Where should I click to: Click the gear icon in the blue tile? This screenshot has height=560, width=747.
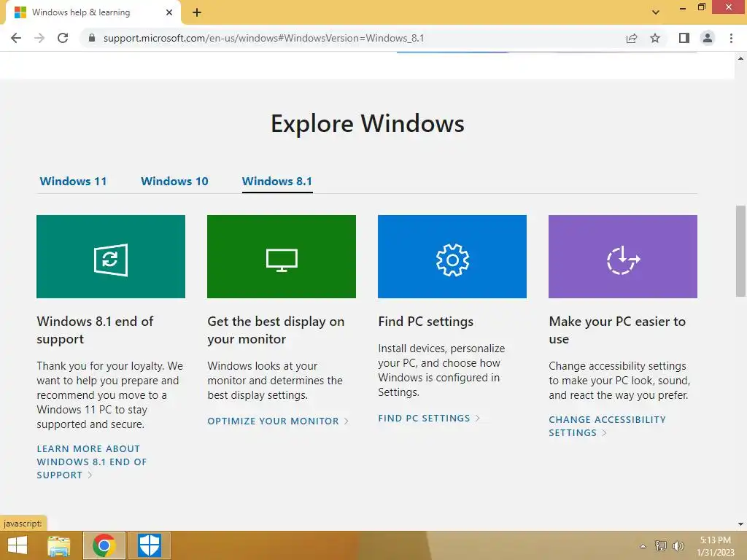click(x=452, y=260)
